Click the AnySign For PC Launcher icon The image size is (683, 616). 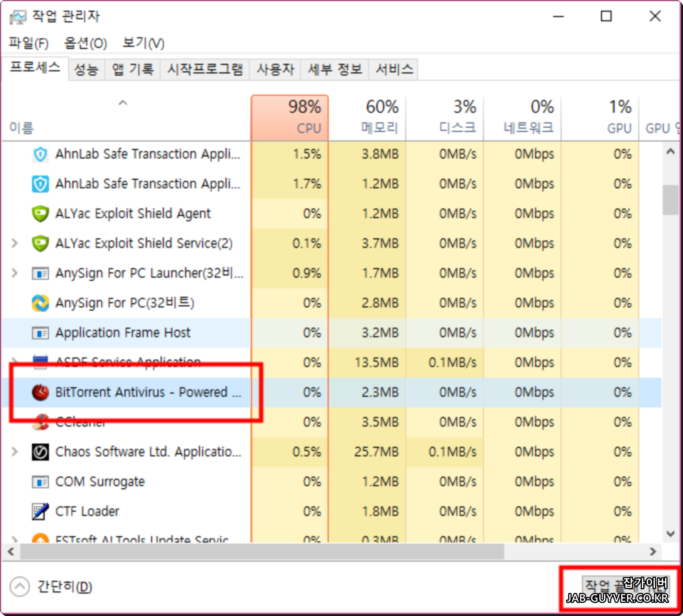40,273
